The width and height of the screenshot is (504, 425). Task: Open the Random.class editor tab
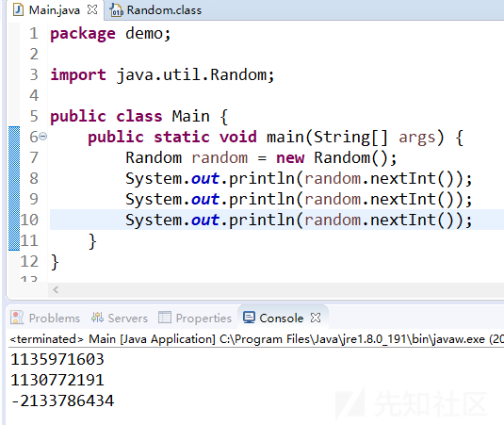click(155, 10)
